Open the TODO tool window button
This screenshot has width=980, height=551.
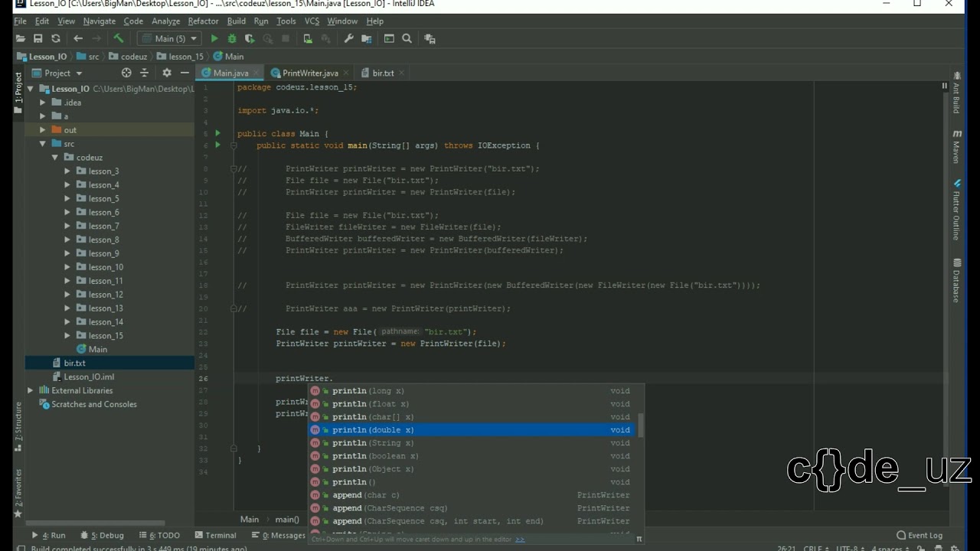point(159,536)
